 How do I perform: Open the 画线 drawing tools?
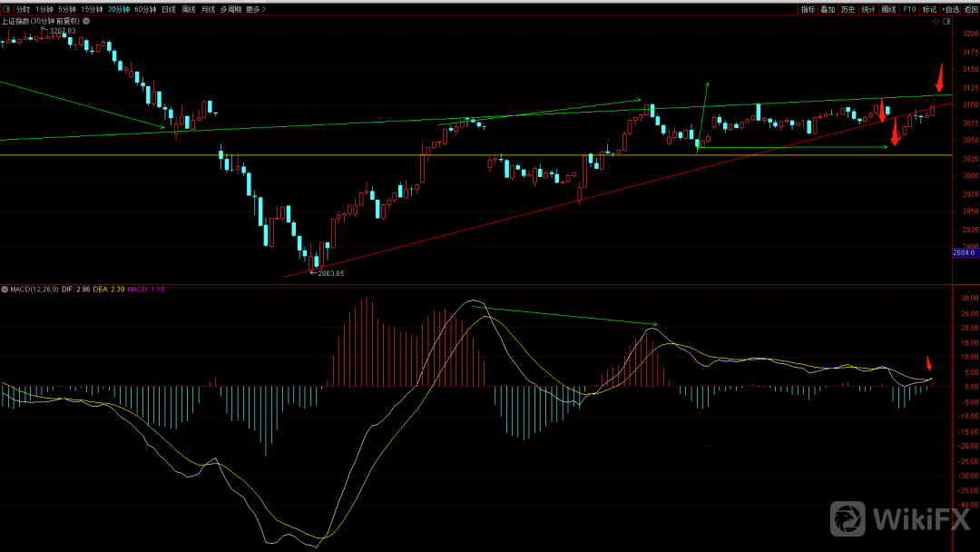tap(888, 9)
